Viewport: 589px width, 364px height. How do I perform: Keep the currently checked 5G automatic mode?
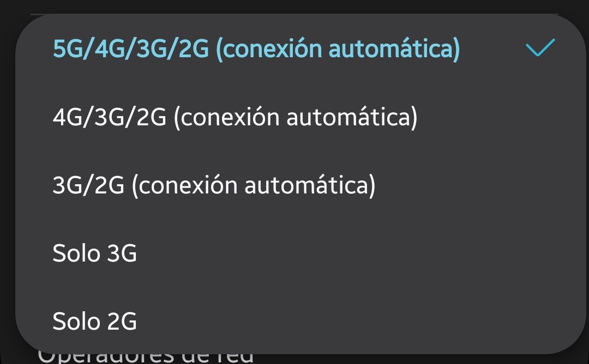[256, 50]
